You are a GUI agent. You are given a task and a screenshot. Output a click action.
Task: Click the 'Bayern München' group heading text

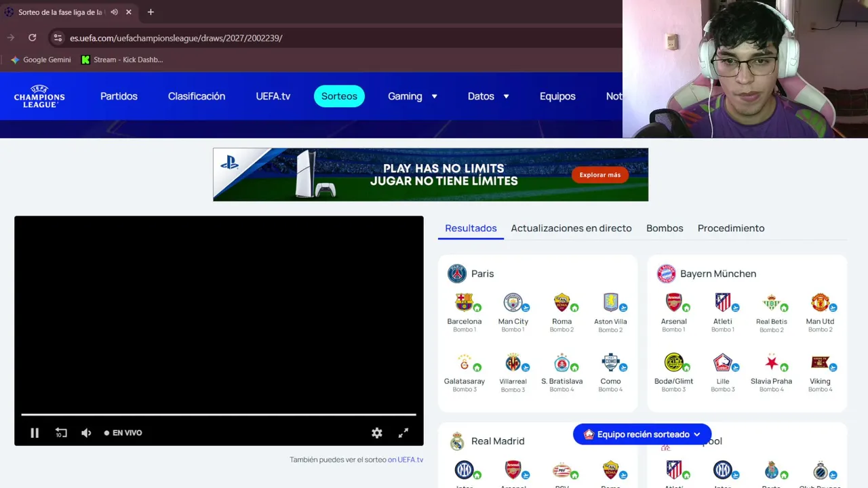coord(718,274)
